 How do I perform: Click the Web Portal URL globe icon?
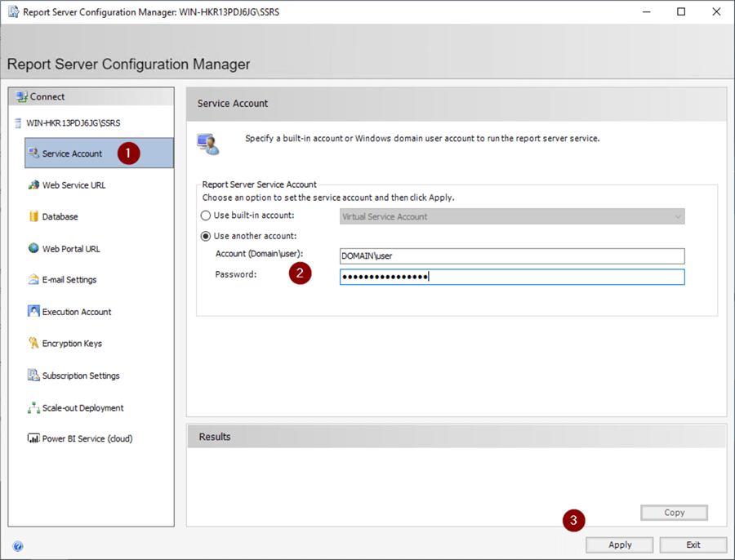(x=34, y=249)
